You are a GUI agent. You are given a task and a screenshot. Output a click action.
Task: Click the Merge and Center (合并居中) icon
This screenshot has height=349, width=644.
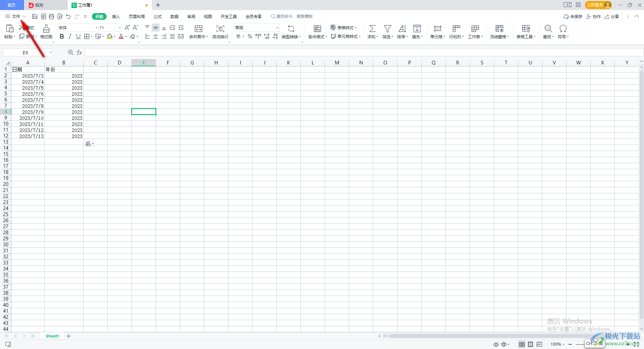tap(199, 29)
